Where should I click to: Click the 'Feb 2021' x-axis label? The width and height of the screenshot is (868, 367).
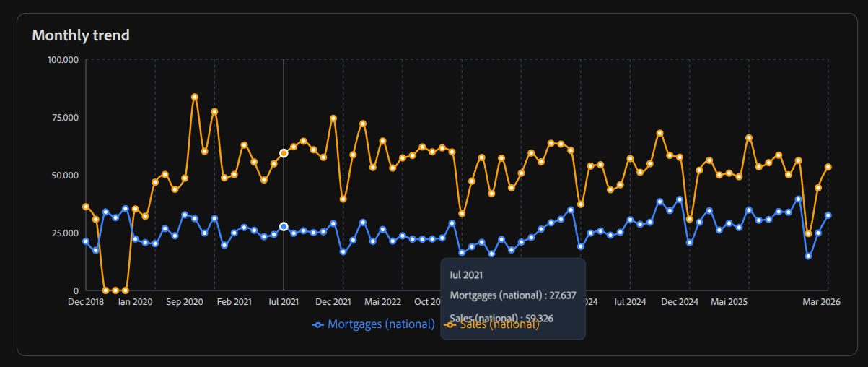234,302
